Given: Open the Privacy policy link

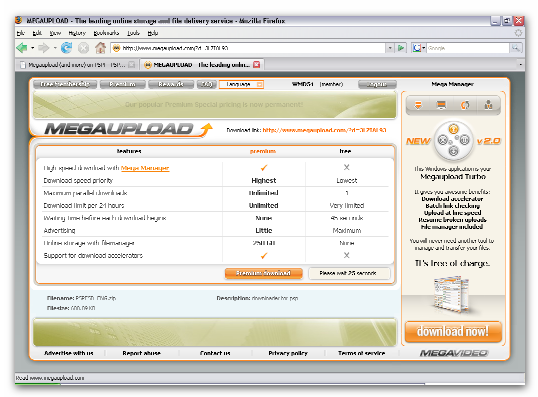Looking at the screenshot, I should pyautogui.click(x=288, y=353).
